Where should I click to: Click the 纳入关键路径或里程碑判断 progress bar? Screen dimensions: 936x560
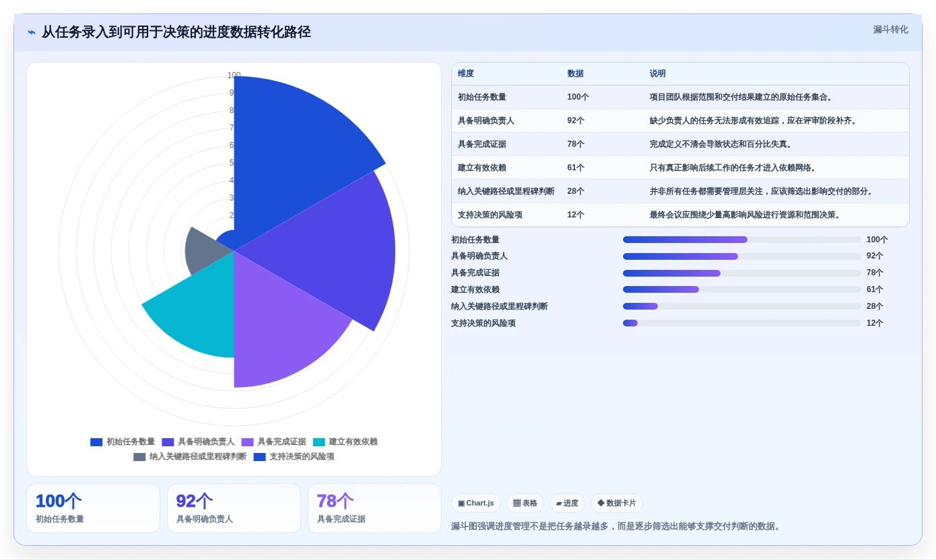coord(742,306)
